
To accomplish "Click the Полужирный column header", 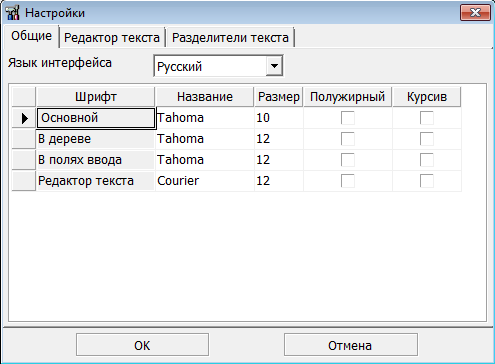I will tap(348, 97).
